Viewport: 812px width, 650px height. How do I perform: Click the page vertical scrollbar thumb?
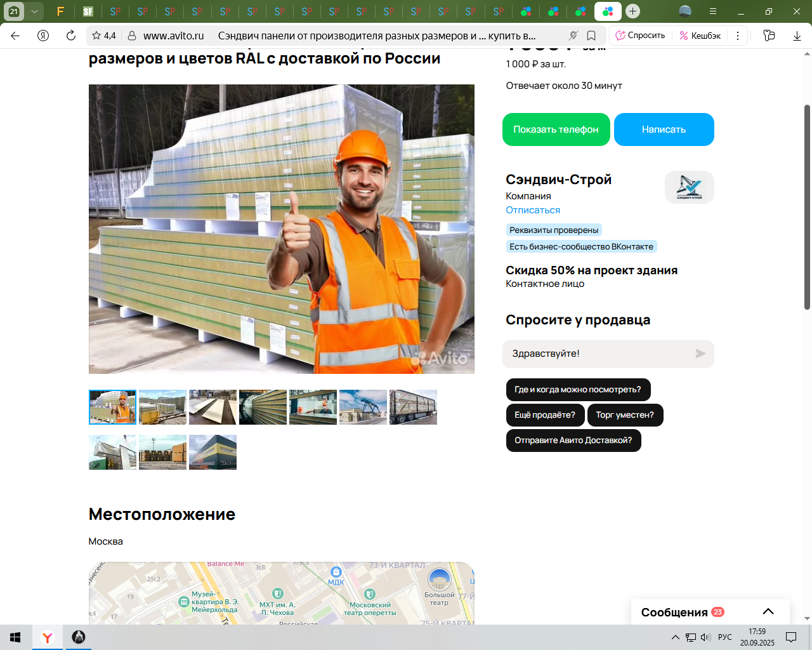[x=807, y=207]
